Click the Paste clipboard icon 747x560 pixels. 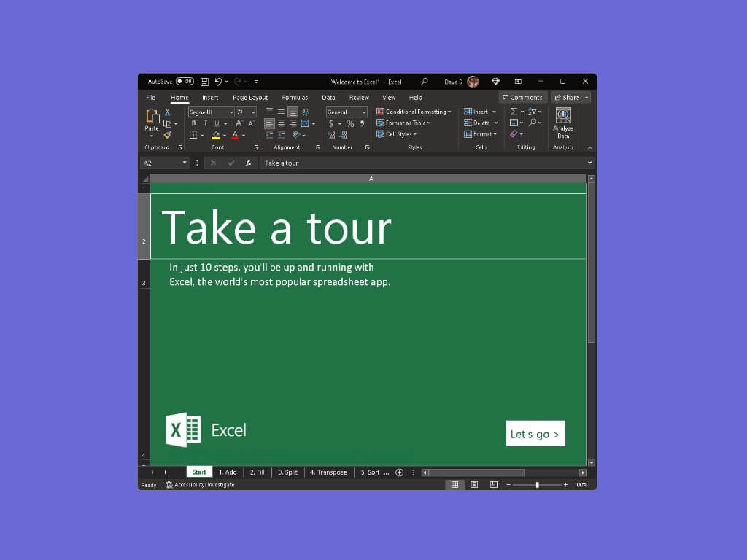click(x=152, y=116)
